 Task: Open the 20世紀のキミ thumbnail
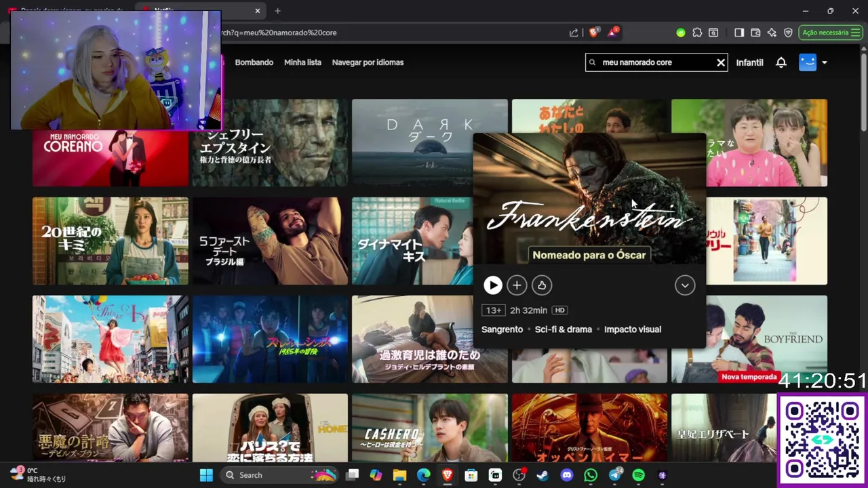(111, 241)
